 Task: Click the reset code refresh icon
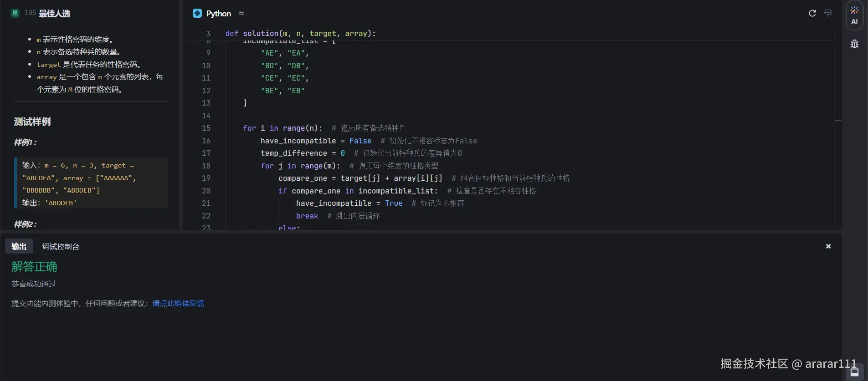click(812, 13)
